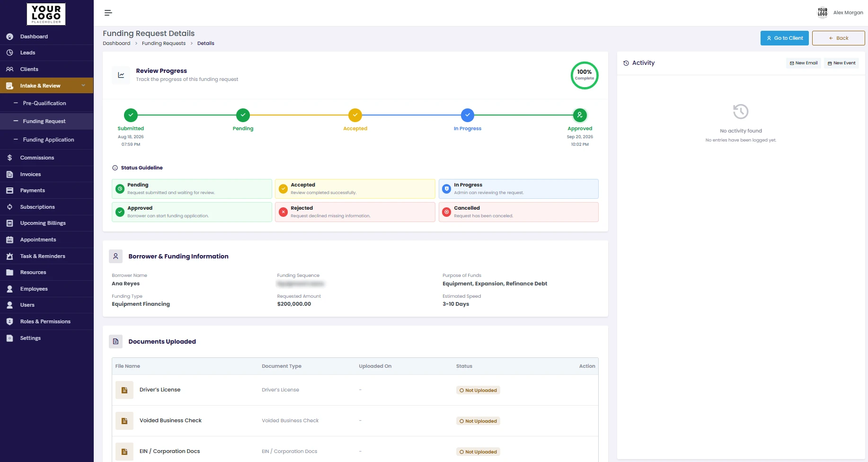Image resolution: width=868 pixels, height=462 pixels.
Task: Click the Submitted step marker
Action: click(x=131, y=115)
